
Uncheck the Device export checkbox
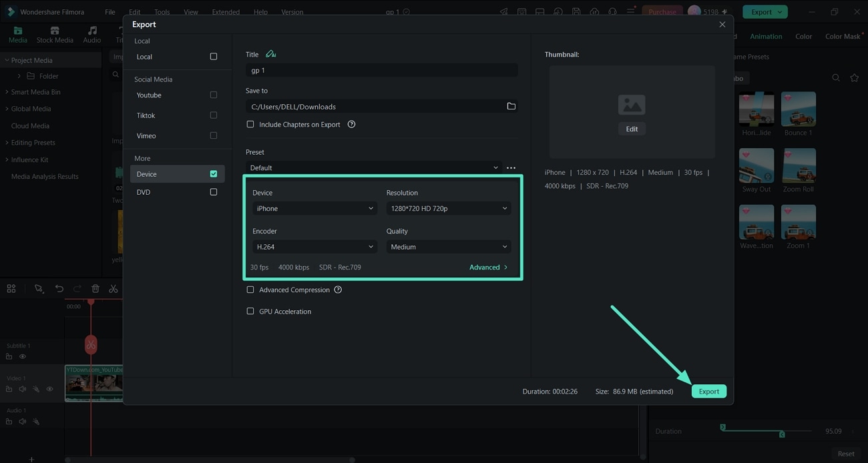214,173
